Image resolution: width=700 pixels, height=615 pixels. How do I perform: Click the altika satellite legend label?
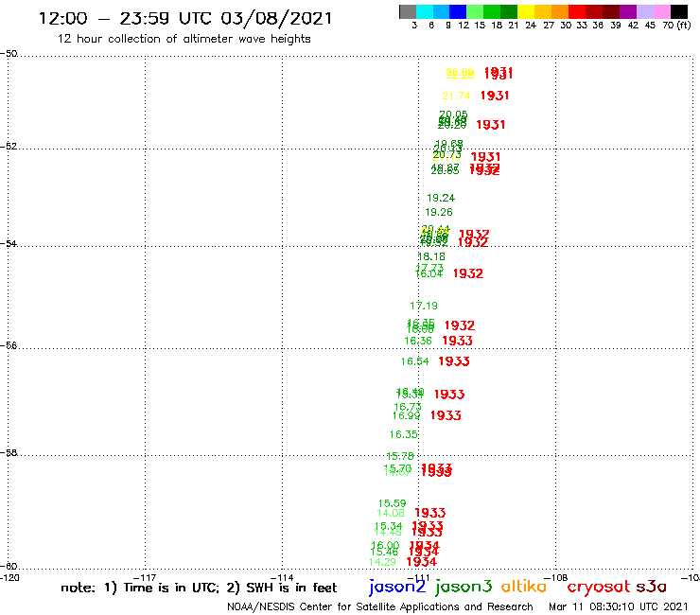pyautogui.click(x=524, y=587)
